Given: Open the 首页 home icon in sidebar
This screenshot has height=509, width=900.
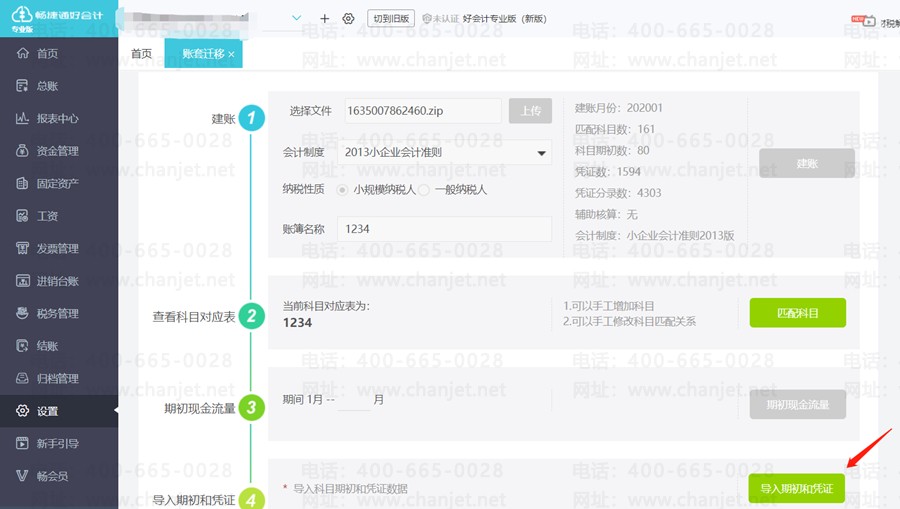Looking at the screenshot, I should click(x=22, y=53).
